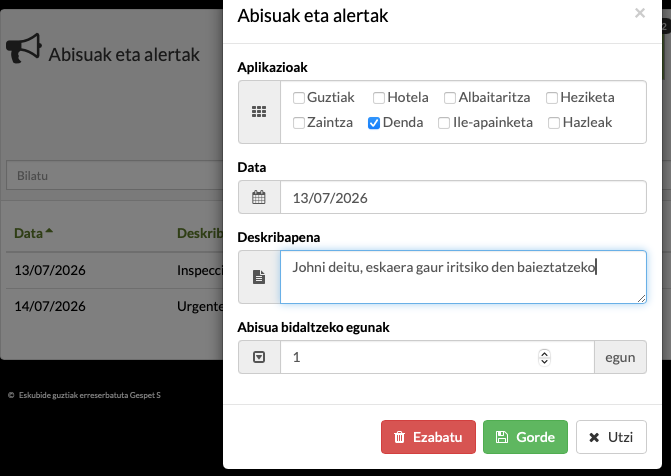Uncheck the Denda checkbox

(x=374, y=123)
